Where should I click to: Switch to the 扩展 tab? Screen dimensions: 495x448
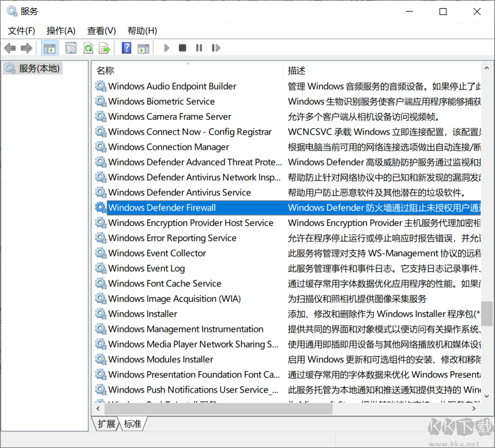pos(106,424)
